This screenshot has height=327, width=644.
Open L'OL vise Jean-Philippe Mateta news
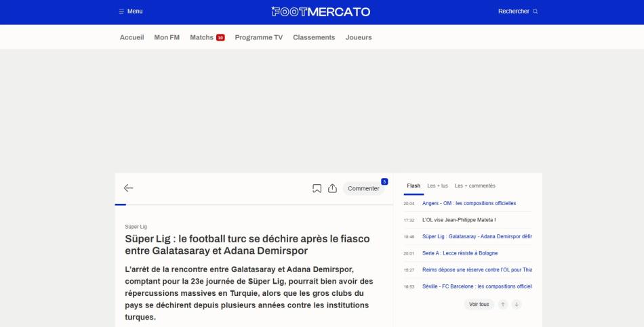(x=459, y=220)
